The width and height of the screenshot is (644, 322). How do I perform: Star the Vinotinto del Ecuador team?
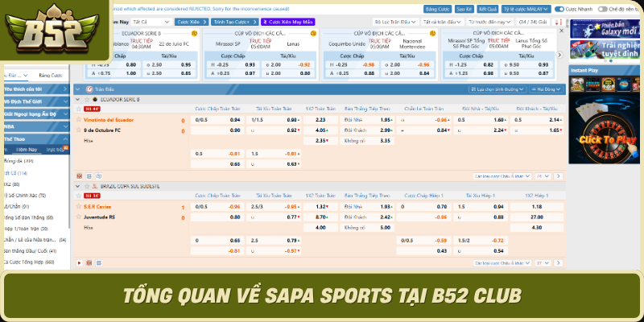click(x=78, y=119)
